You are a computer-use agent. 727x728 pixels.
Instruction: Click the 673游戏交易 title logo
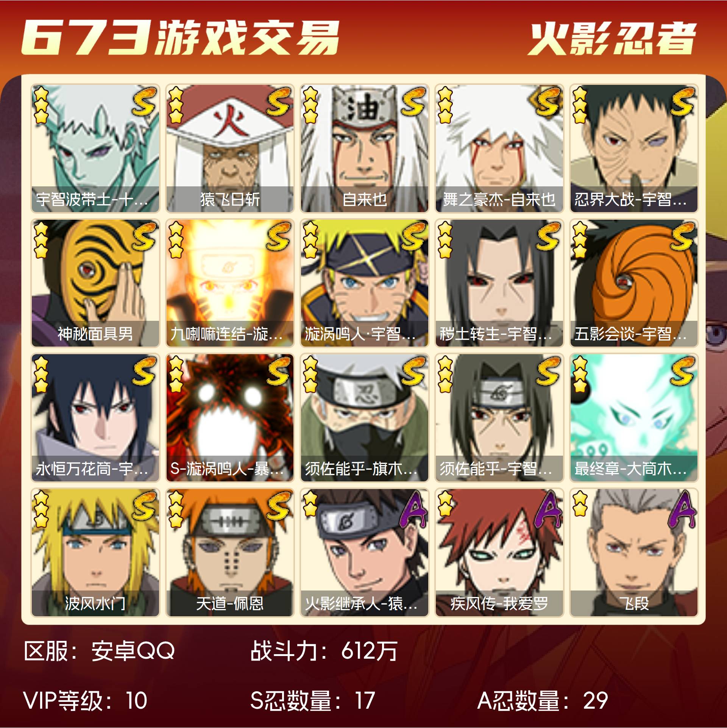coord(181,37)
